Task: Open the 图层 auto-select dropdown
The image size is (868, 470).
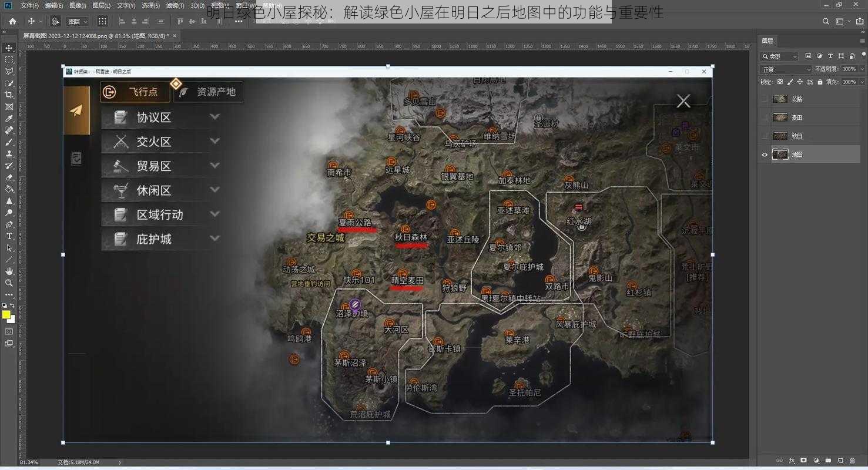Action: point(78,21)
